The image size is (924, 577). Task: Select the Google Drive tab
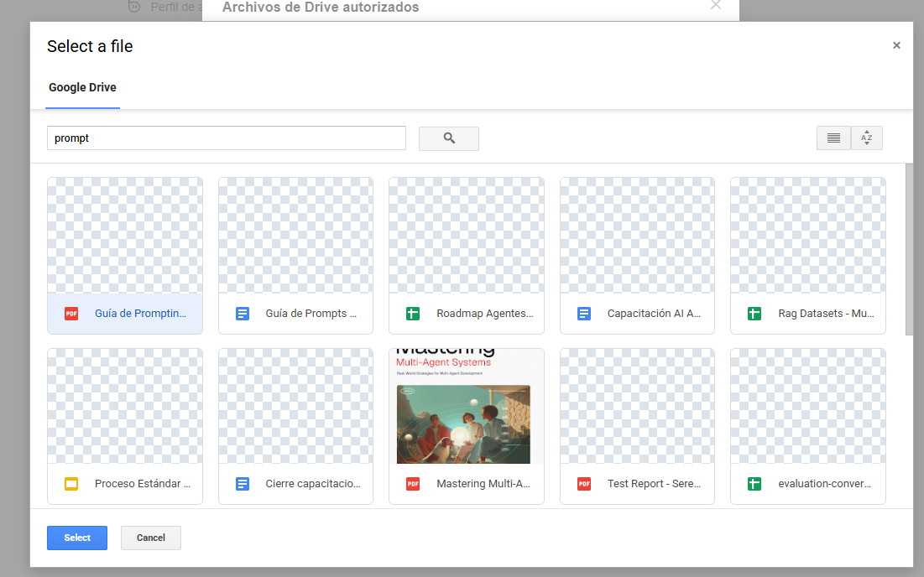(82, 88)
